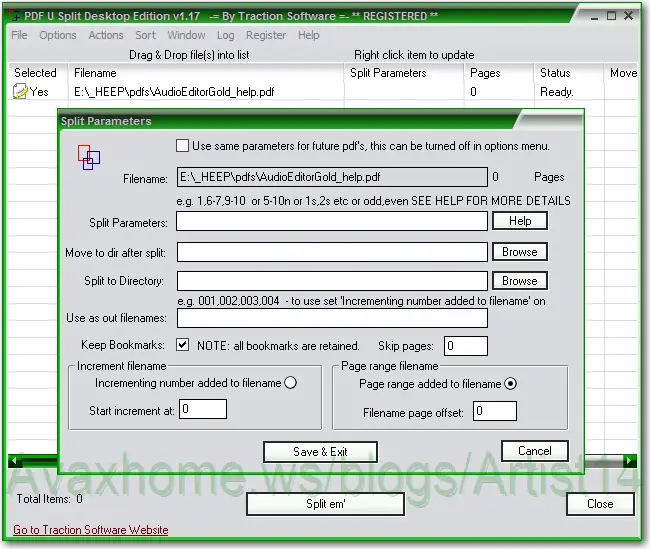Open the Actions menu
The image size is (650, 549).
[106, 35]
